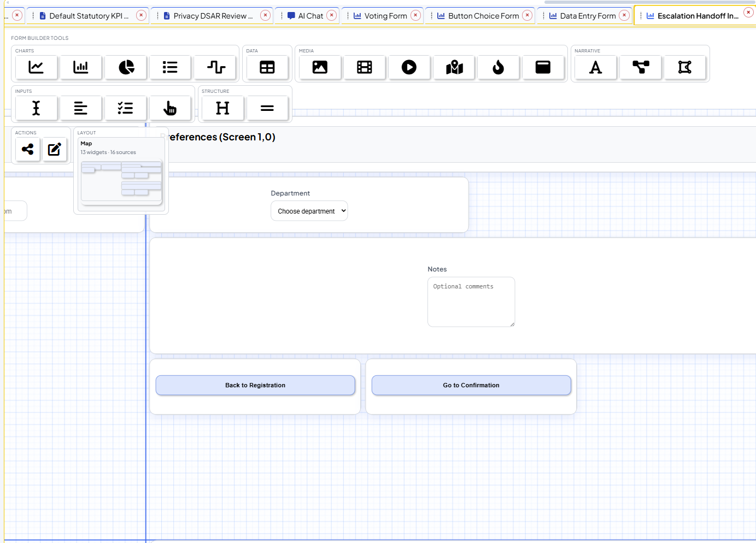Select the share action tool
This screenshot has width=756, height=543.
click(x=27, y=149)
